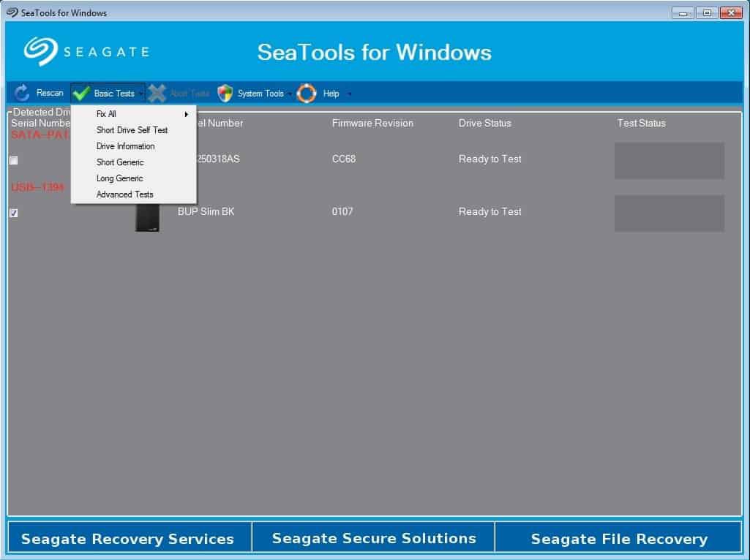Click the SeaTools title bar app icon
The height and width of the screenshot is (560, 750).
tap(12, 12)
